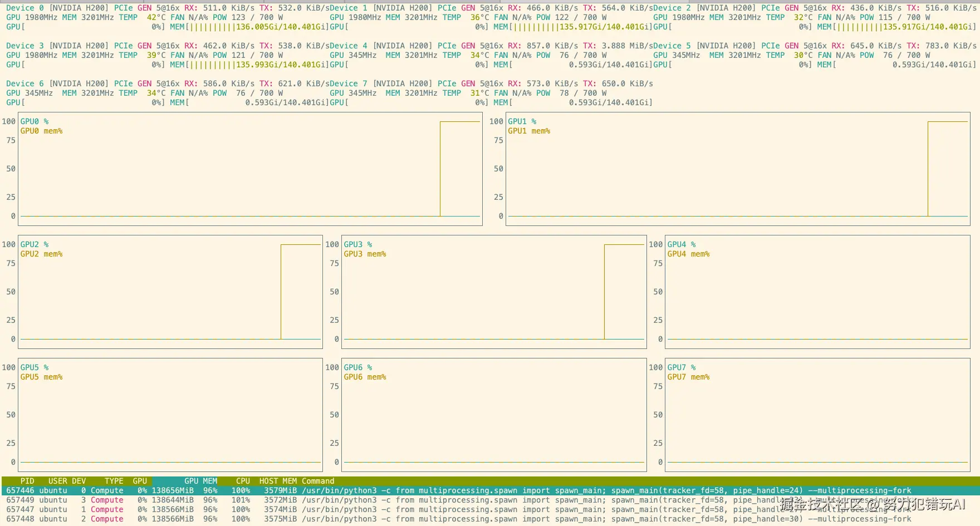Click the GPU7 utilization graph

coord(817,415)
